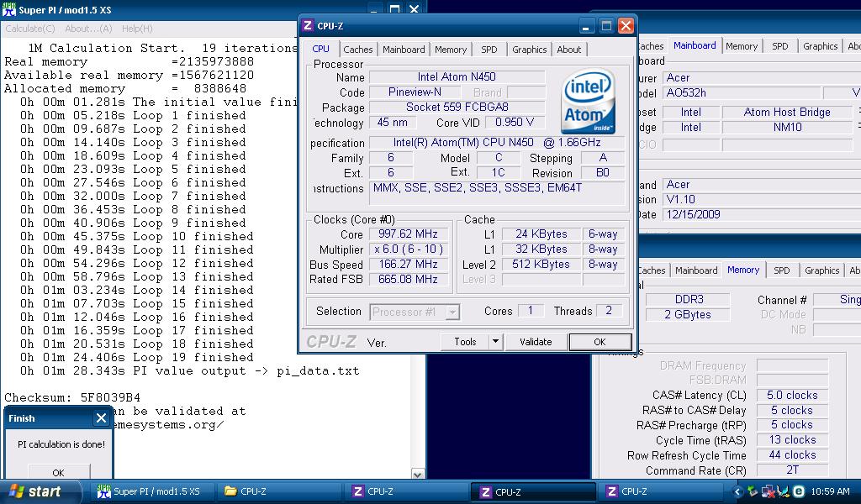Switch to Graphics tab in front CPU-Z
Image resolution: width=861 pixels, height=504 pixels.
(530, 50)
